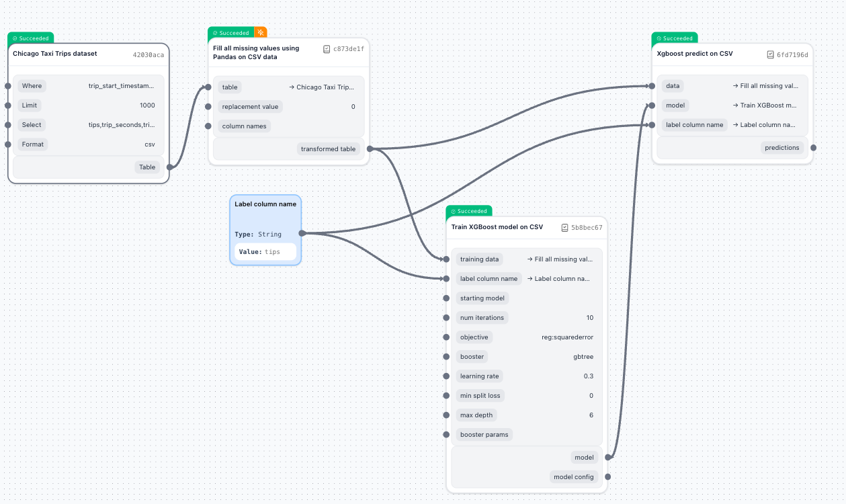Click the document icon next to 5b8bec67
Viewport: 846px width, 504px height.
pyautogui.click(x=564, y=227)
